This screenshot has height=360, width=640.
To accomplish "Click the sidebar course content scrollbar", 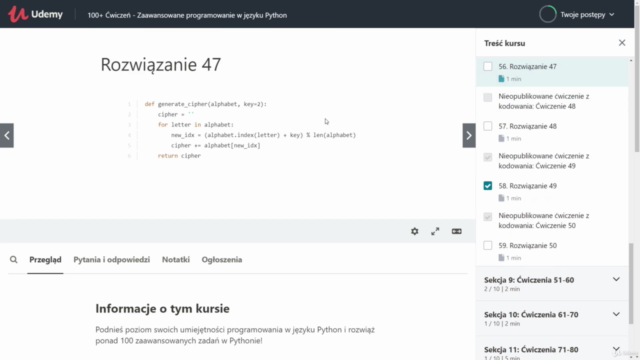I will (631, 284).
